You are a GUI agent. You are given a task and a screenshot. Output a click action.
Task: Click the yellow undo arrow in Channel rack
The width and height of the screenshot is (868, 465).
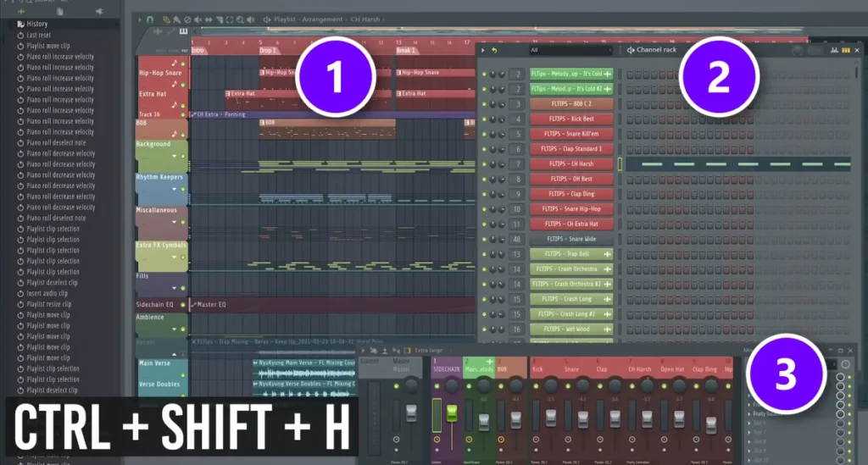[x=494, y=50]
